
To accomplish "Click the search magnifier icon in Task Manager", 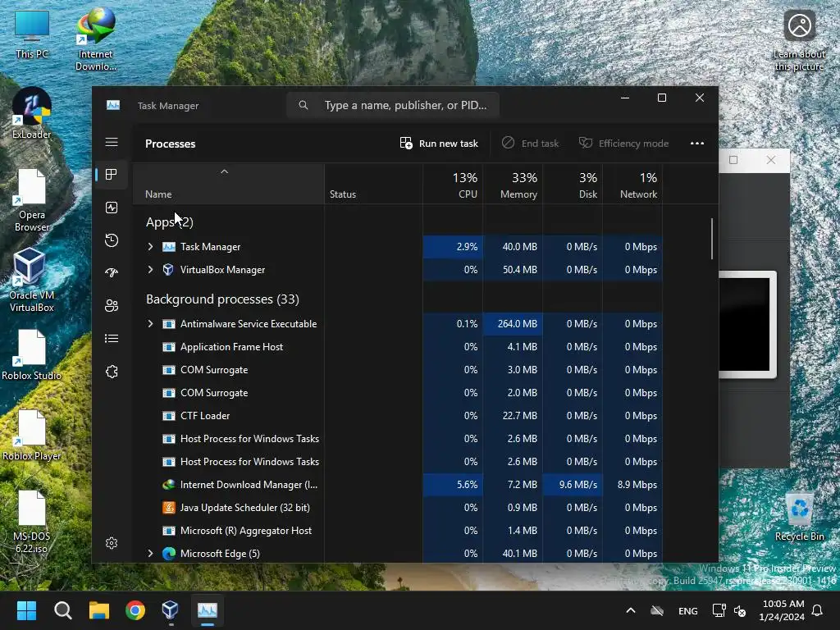I will point(304,105).
